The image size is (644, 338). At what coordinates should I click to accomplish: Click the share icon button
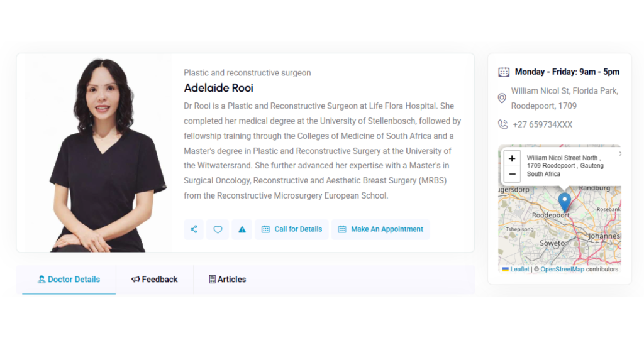pyautogui.click(x=194, y=229)
